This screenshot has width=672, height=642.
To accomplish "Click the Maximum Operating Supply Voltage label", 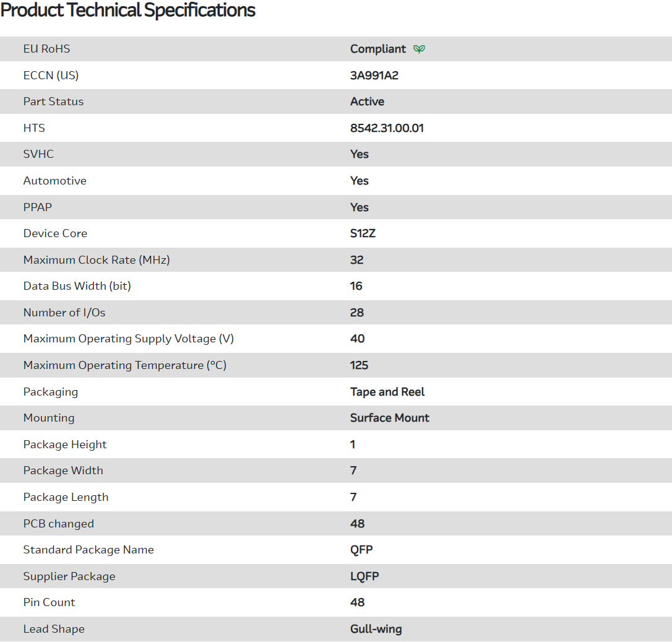I will (x=128, y=339).
